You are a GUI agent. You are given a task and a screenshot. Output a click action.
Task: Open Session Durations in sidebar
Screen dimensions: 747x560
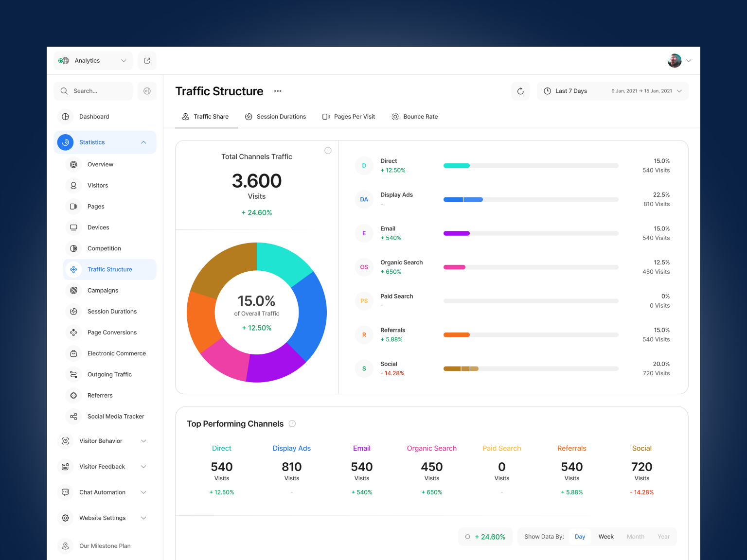click(112, 311)
